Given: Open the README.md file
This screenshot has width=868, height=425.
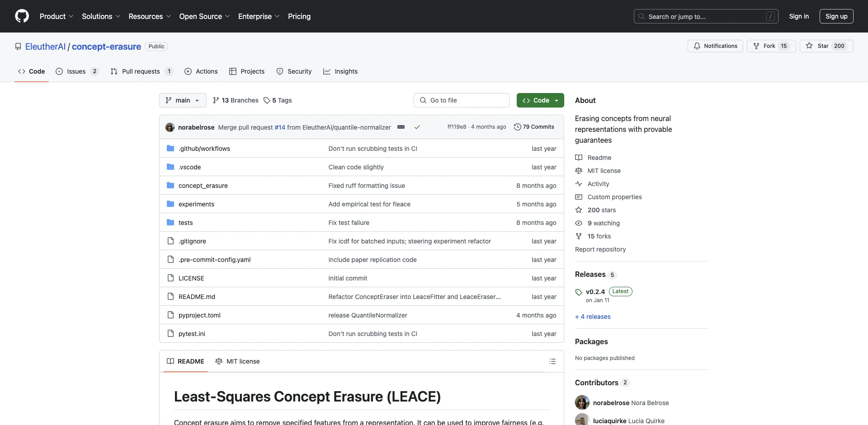Looking at the screenshot, I should coord(197,297).
